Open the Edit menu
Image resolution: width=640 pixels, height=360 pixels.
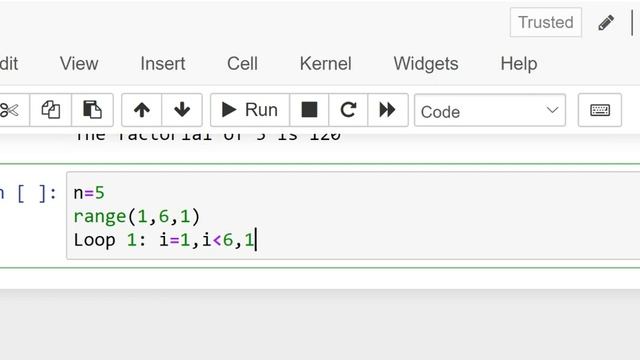(x=9, y=64)
